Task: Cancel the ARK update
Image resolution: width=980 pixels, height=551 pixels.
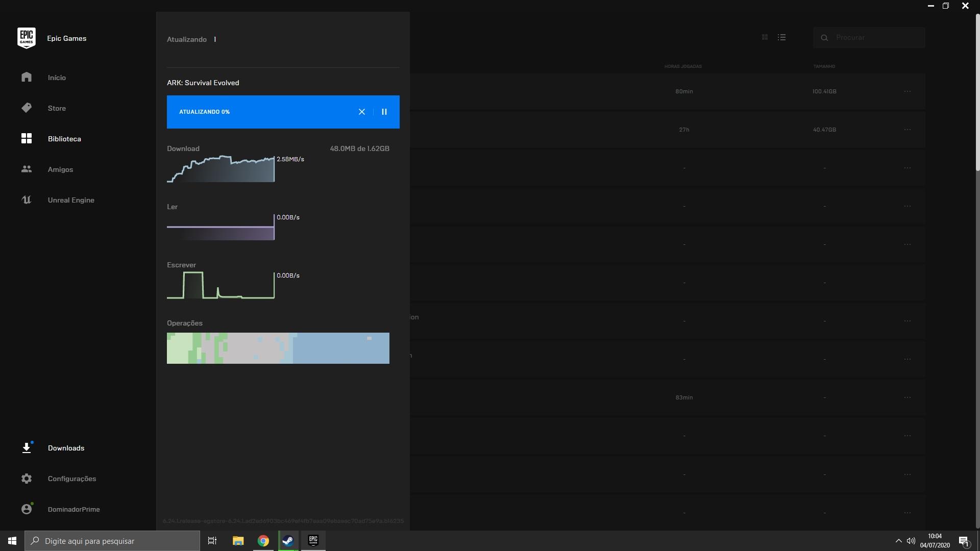Action: point(362,112)
